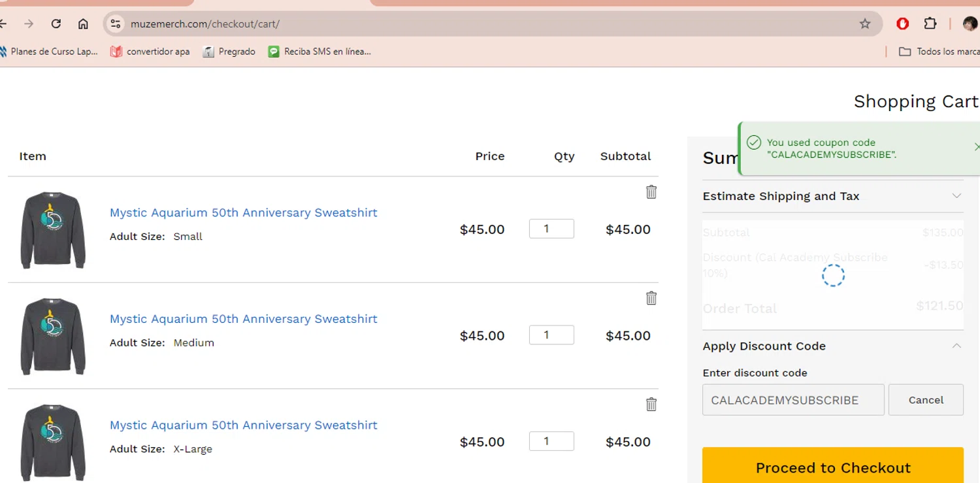Click the 'Price' column header
Image resolution: width=980 pixels, height=483 pixels.
(490, 156)
